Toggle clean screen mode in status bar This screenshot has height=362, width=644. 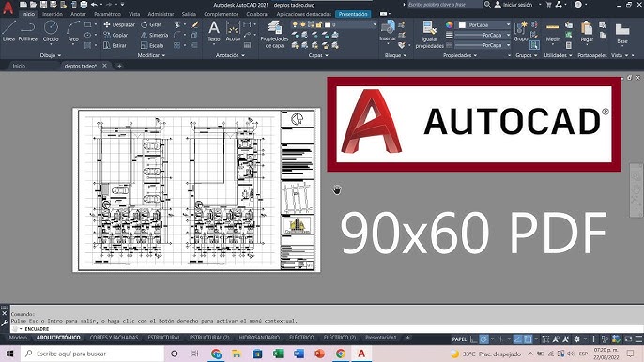[x=628, y=339]
